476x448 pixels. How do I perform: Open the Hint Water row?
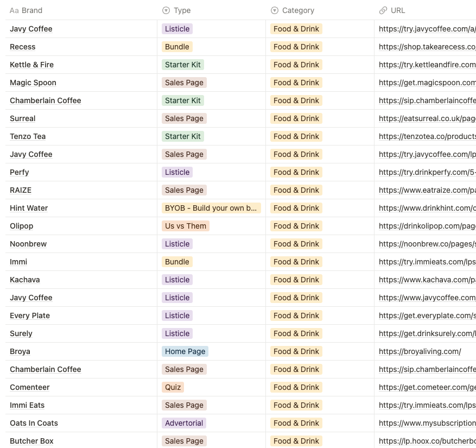point(29,208)
